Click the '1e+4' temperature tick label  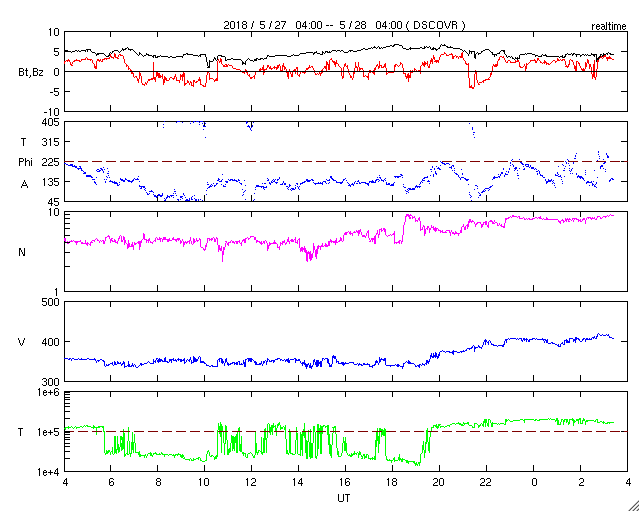[x=49, y=472]
